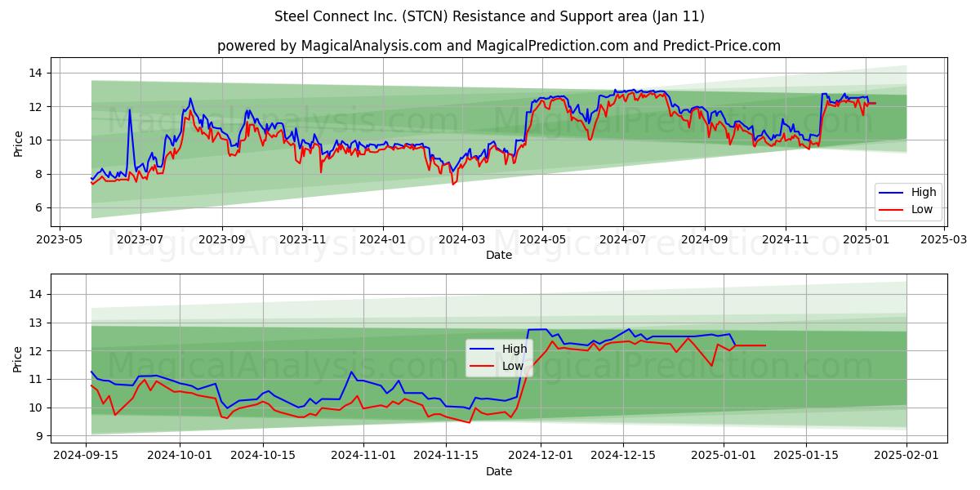
Task: Click the '2024-05' x-axis label
Action: 543,240
